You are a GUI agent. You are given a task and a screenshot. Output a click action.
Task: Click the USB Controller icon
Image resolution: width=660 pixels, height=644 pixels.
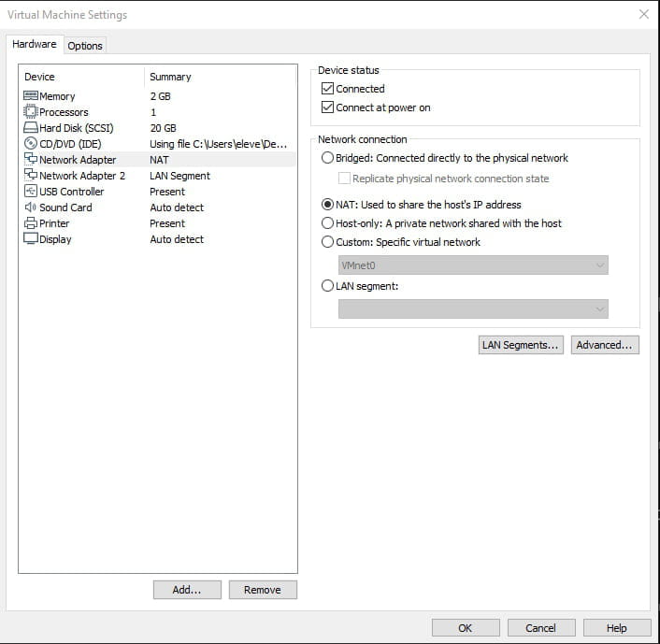(31, 191)
